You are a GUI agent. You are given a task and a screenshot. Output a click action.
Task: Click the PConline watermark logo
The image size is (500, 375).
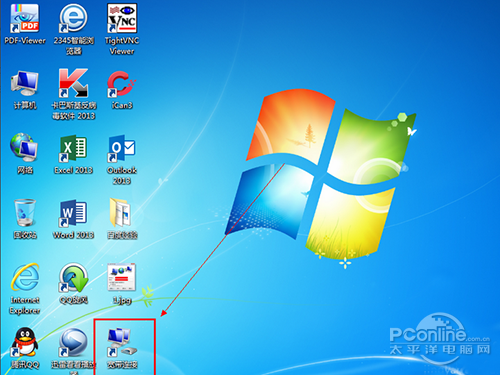tap(440, 336)
